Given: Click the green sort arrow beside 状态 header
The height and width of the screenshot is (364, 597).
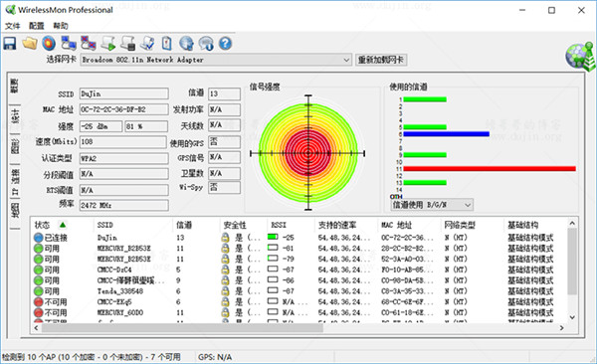Looking at the screenshot, I should click(x=63, y=224).
